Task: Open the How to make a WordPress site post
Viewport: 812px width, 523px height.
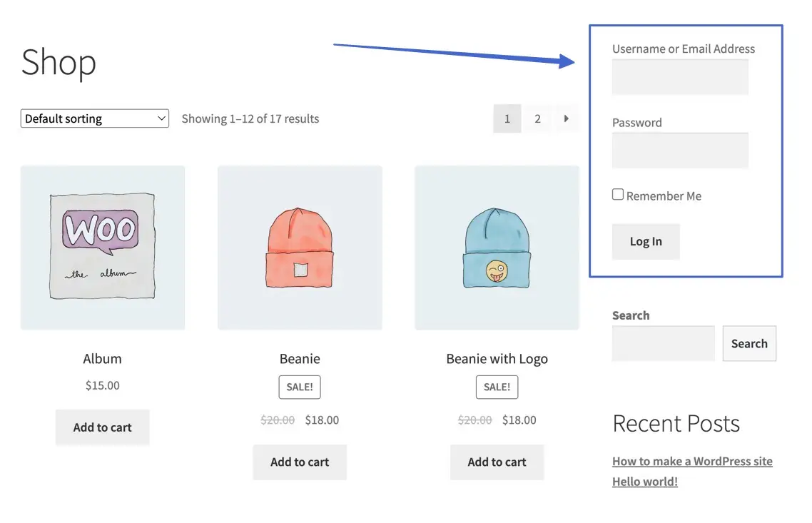Action: [x=691, y=461]
